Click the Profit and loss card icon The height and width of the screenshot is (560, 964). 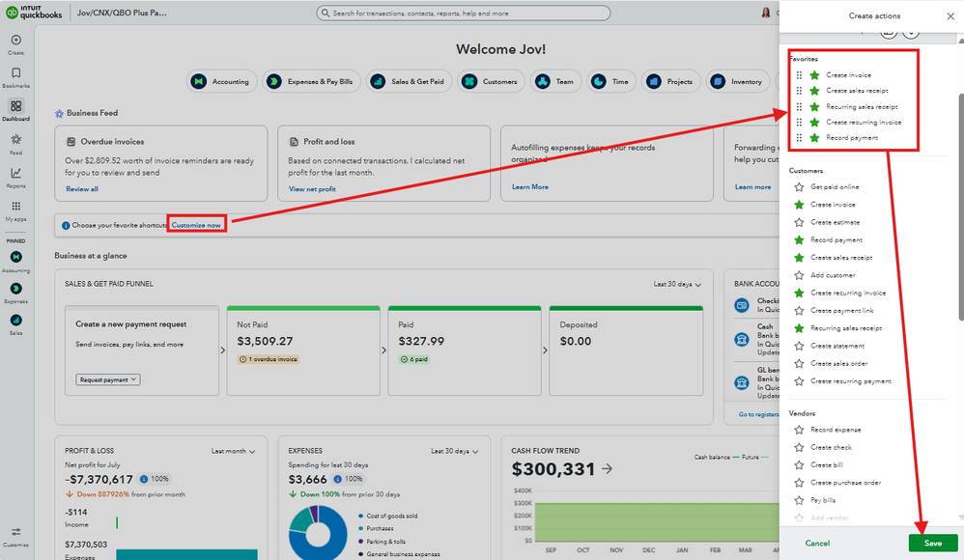(x=294, y=141)
